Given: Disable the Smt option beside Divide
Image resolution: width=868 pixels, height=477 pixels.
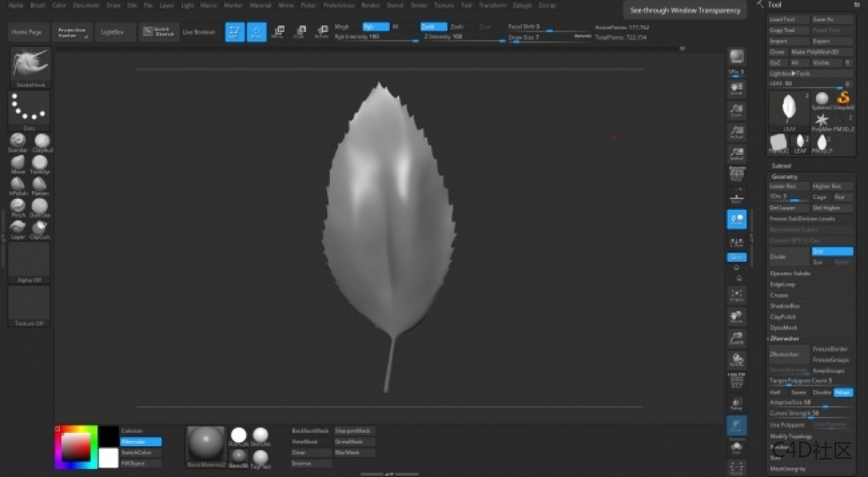Looking at the screenshot, I should tap(832, 251).
